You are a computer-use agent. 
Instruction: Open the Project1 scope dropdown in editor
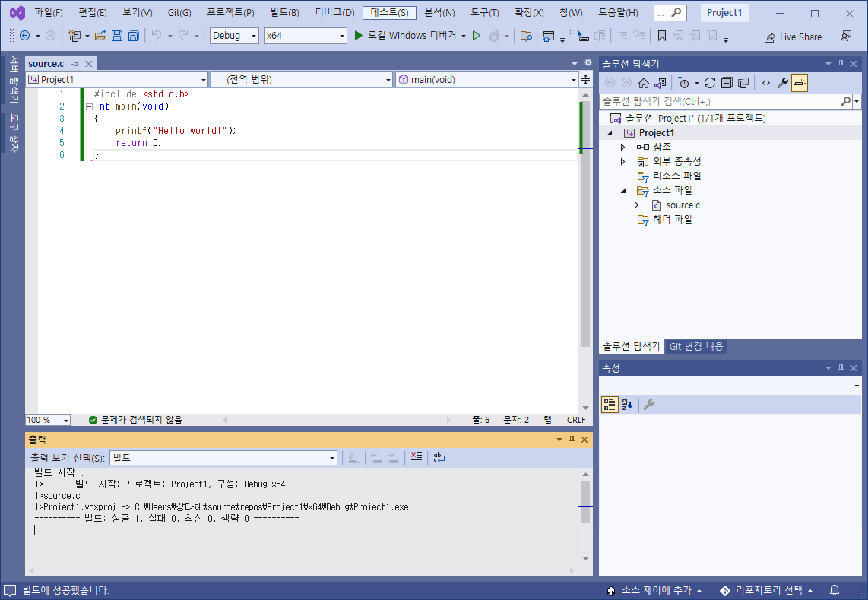coord(117,80)
